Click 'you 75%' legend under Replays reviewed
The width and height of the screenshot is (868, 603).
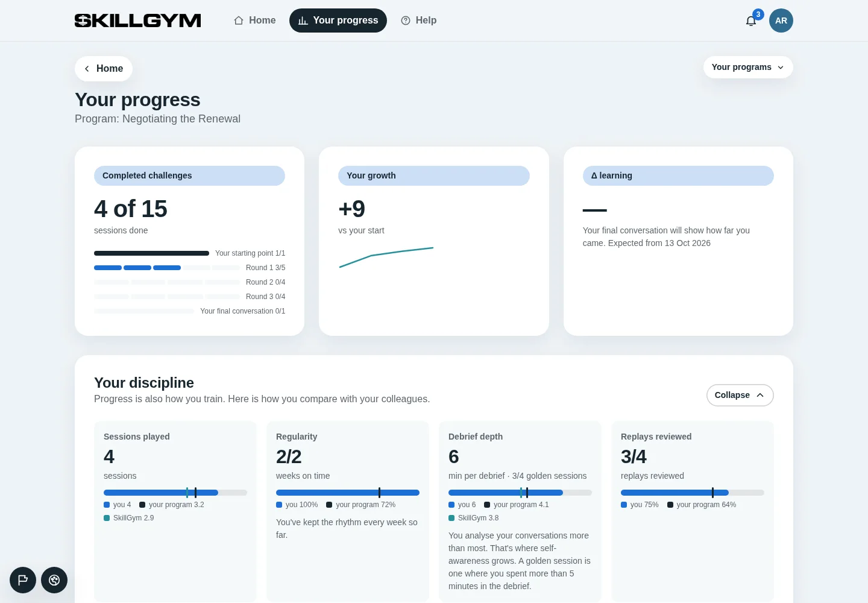click(x=640, y=505)
